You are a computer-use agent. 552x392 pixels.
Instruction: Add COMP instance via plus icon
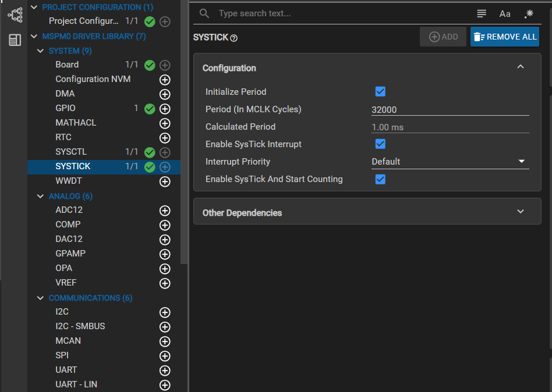click(165, 225)
